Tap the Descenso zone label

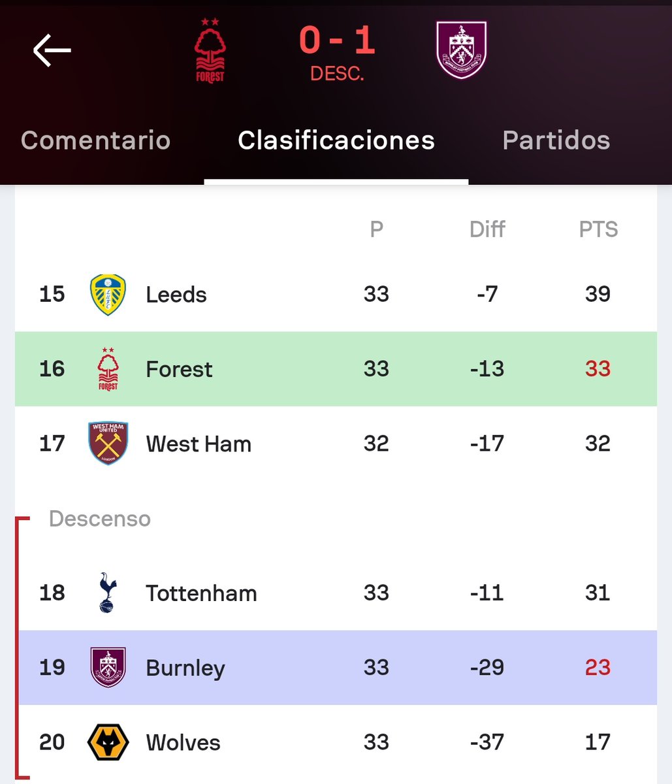click(x=100, y=519)
